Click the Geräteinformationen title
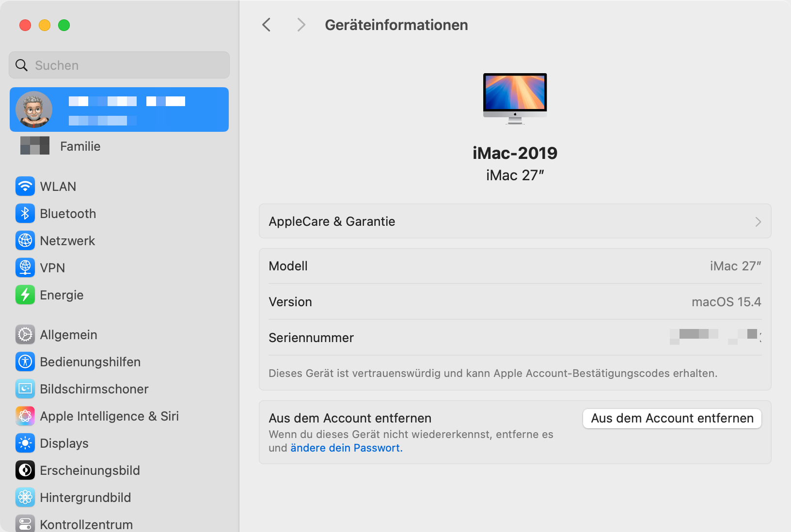 (x=396, y=25)
